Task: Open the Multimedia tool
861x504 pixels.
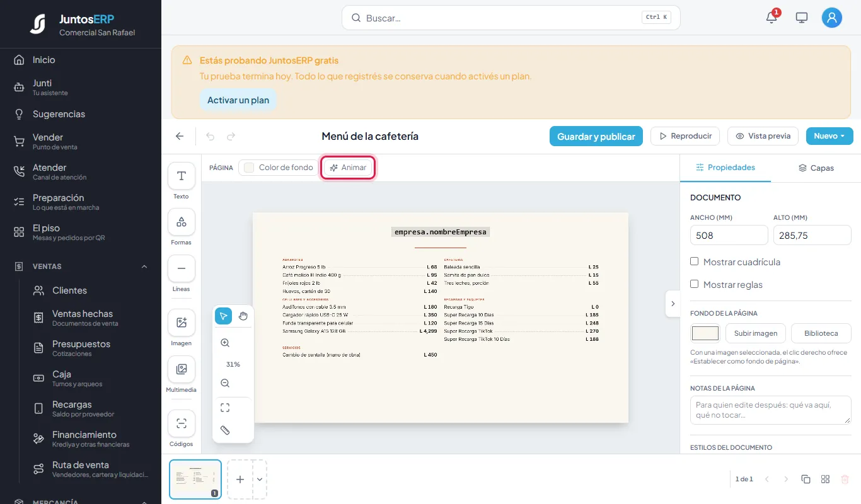Action: click(182, 369)
